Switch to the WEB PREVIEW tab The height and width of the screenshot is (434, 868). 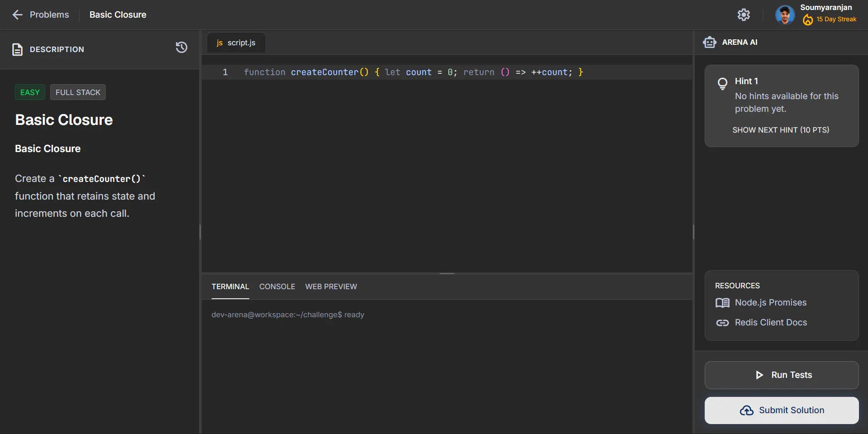click(331, 286)
